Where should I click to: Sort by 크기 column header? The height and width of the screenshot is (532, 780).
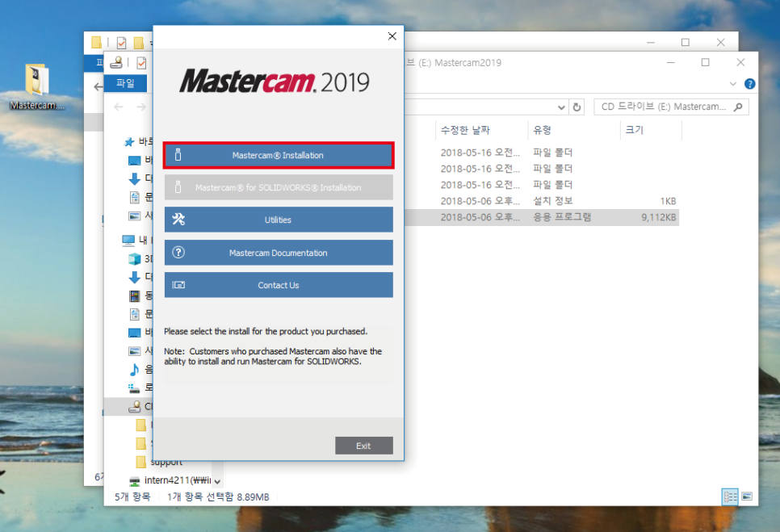pyautogui.click(x=634, y=130)
